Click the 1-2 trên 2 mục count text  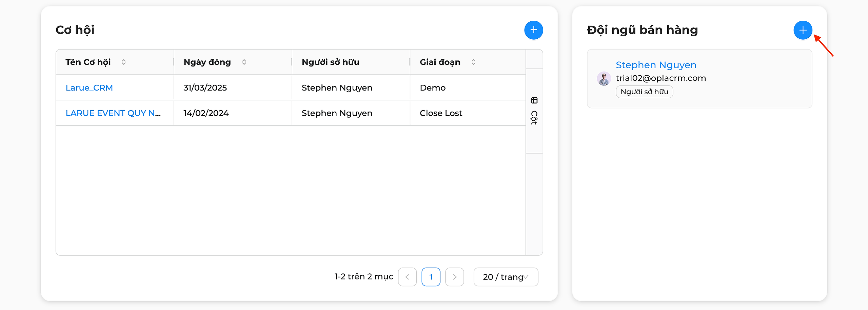tap(364, 277)
